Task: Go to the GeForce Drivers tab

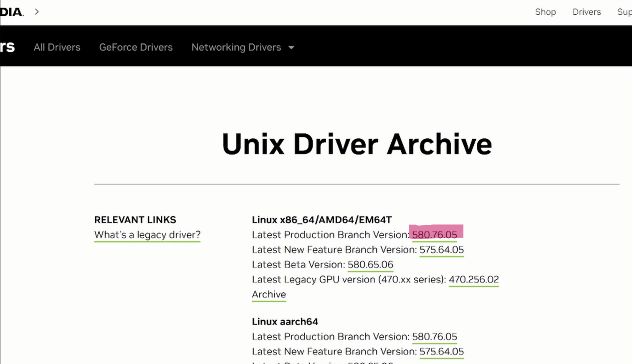Action: [x=136, y=48]
